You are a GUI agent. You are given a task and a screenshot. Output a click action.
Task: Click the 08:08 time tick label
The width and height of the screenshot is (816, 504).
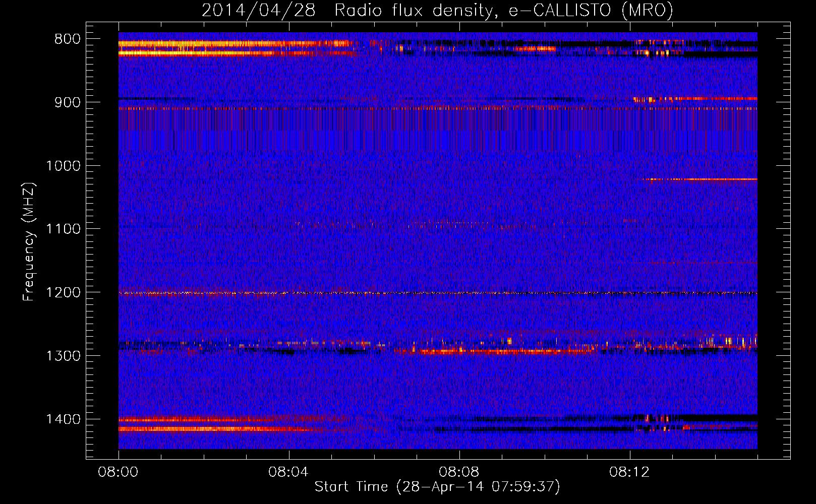tap(459, 472)
